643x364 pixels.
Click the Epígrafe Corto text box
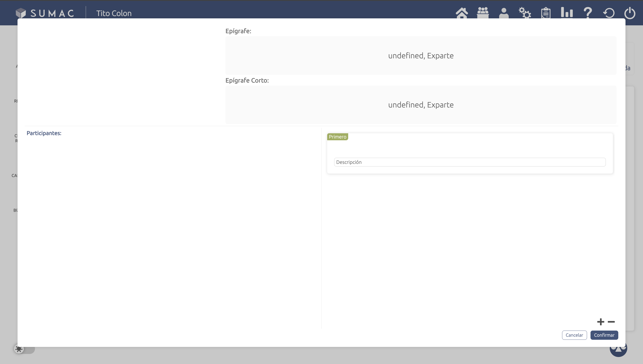click(421, 105)
